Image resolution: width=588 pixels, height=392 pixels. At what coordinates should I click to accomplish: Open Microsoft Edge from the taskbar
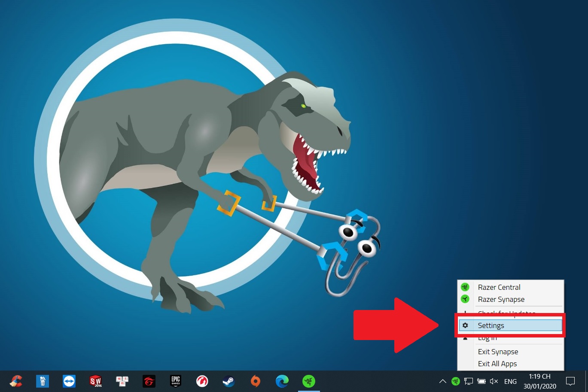tap(282, 381)
